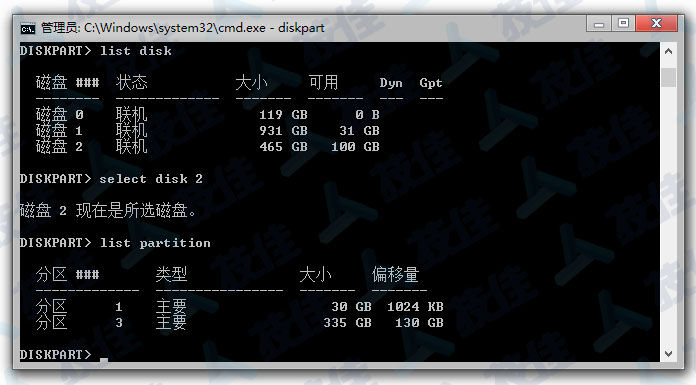Click the 分区 1 row of 30 GB
Screen dimensions: 696x385
(239, 306)
